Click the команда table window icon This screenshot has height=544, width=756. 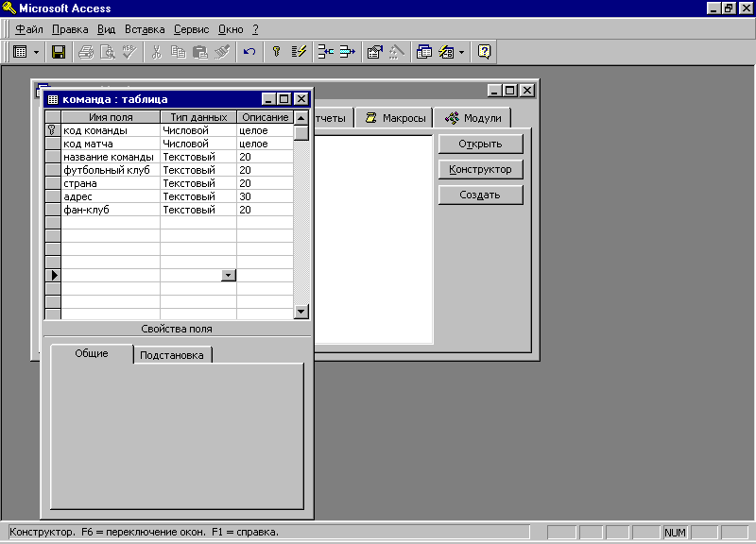[53, 99]
